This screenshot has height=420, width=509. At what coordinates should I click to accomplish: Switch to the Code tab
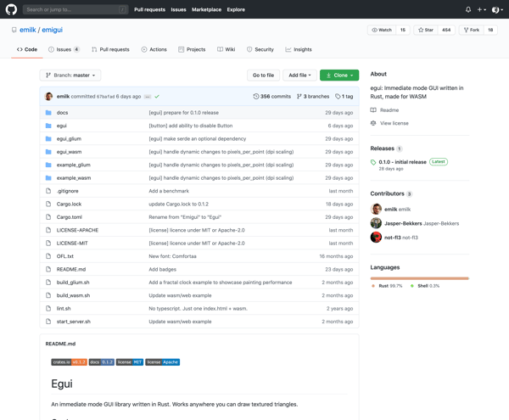click(x=27, y=49)
